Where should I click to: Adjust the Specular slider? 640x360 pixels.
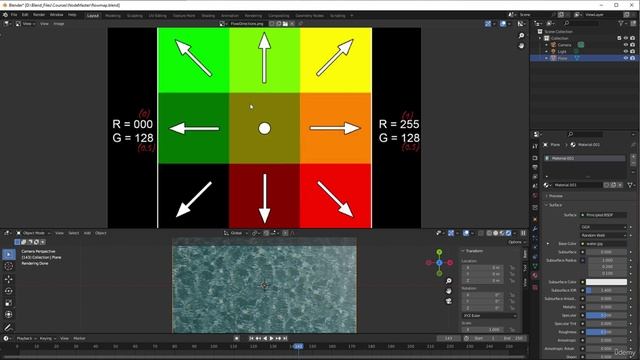pos(606,316)
